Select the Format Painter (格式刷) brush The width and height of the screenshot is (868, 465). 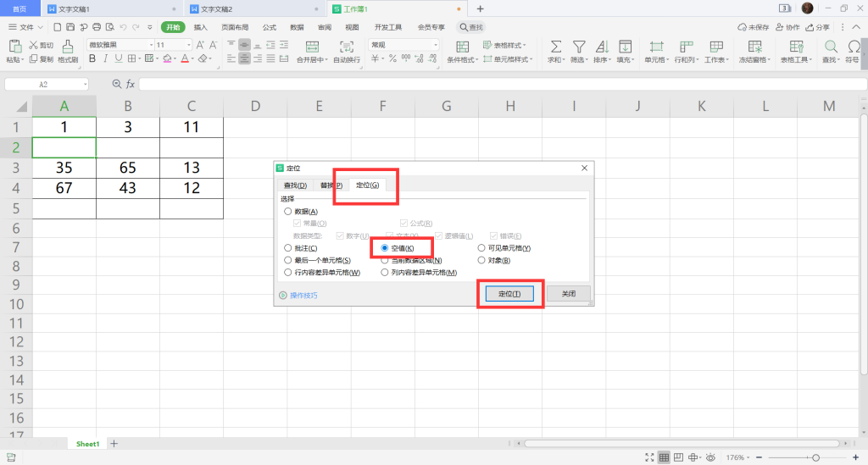coord(68,47)
